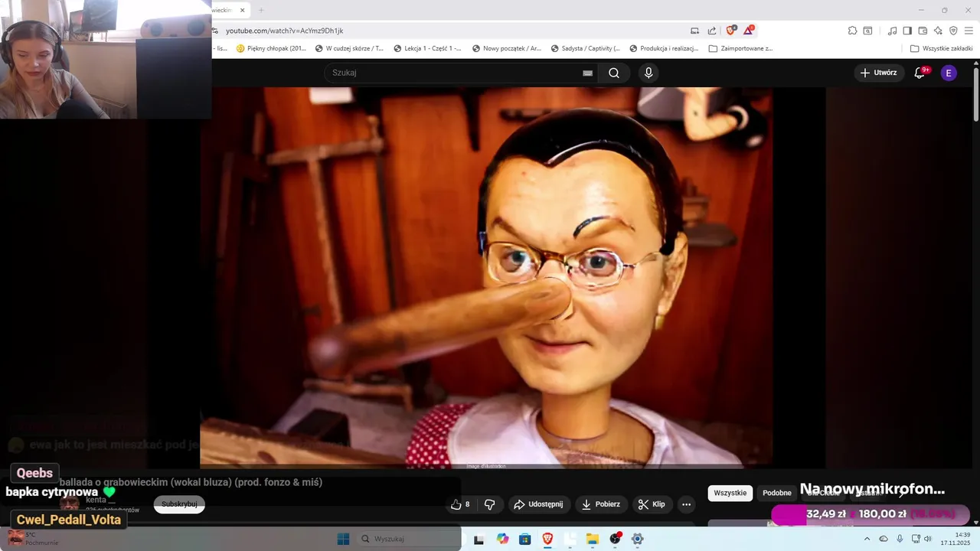Open the on-screen keyboard icon in the search box
The width and height of the screenshot is (980, 551).
(x=587, y=73)
